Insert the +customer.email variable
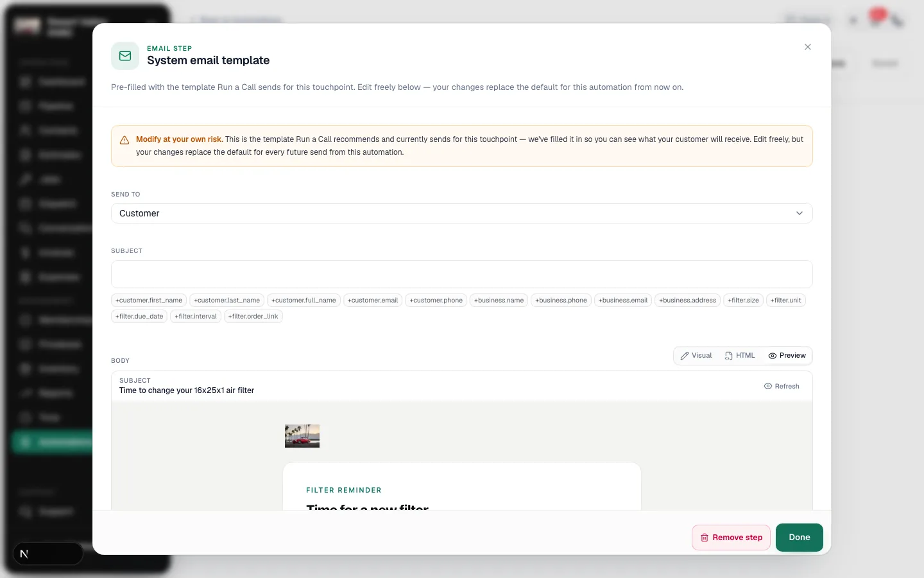This screenshot has width=924, height=578. [373, 300]
